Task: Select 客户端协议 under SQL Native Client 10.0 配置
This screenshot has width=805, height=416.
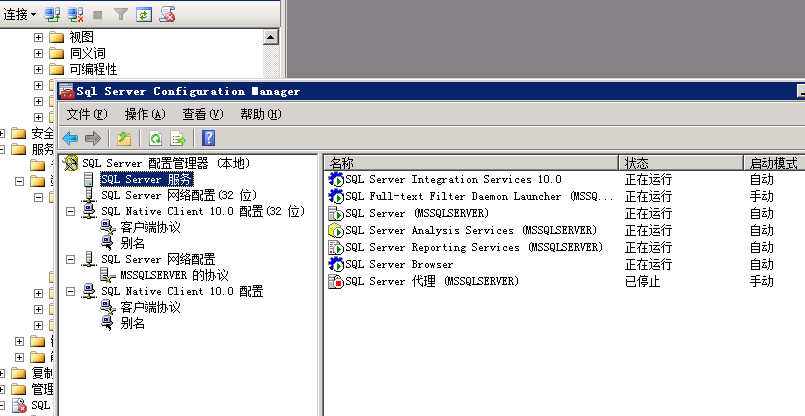Action: coord(150,307)
